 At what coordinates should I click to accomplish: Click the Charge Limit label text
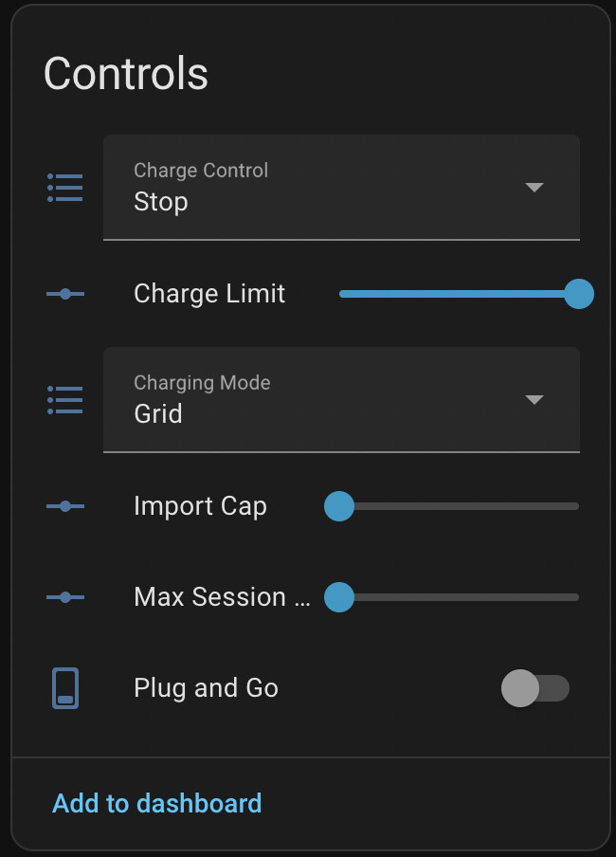(209, 294)
